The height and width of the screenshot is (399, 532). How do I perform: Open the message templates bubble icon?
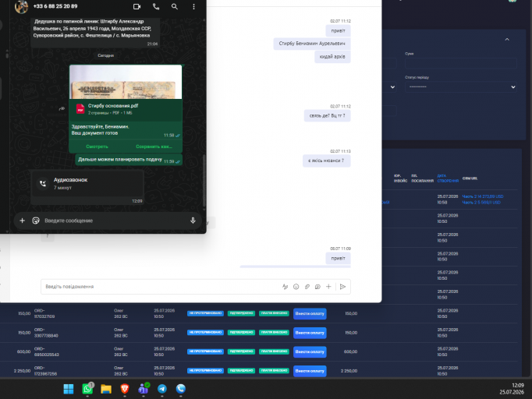pos(317,287)
